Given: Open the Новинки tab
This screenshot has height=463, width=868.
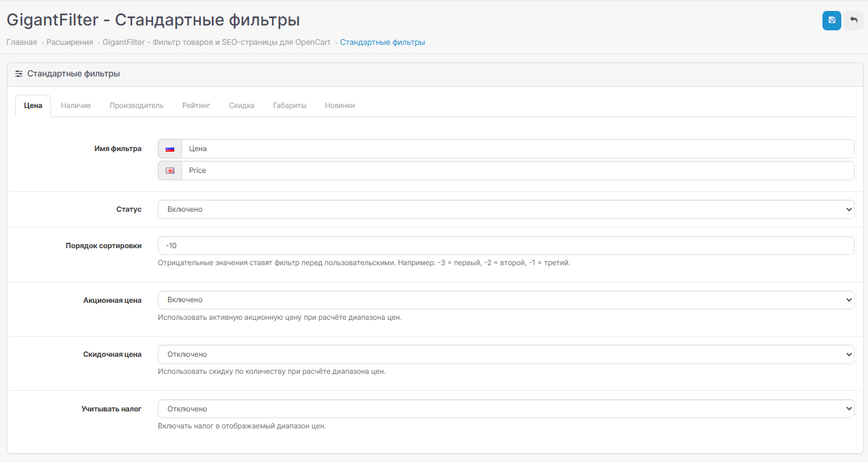Looking at the screenshot, I should point(340,106).
